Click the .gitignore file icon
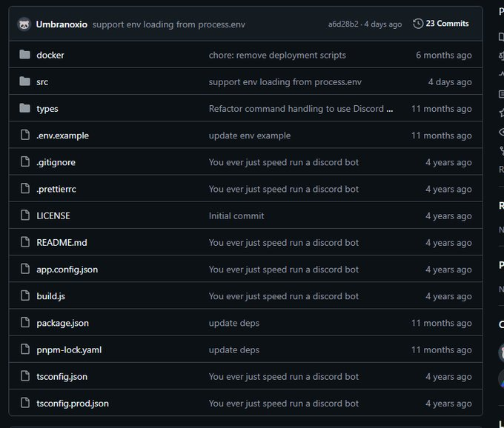504x428 pixels. pyautogui.click(x=24, y=162)
